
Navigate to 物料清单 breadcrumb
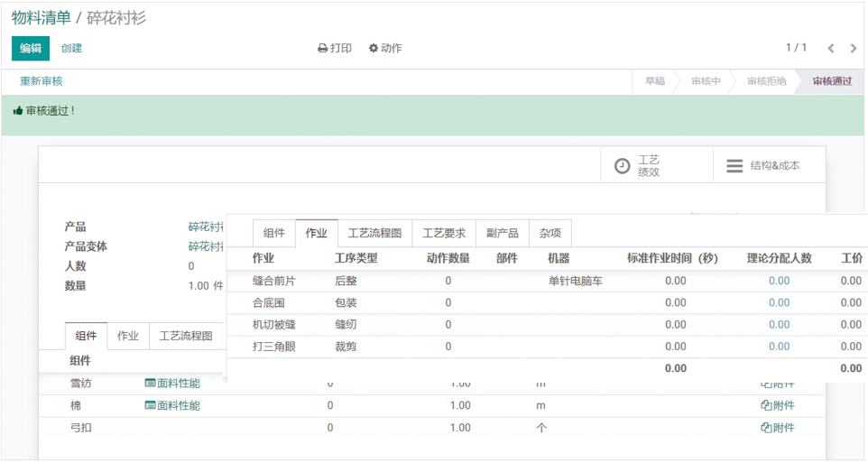pos(41,18)
